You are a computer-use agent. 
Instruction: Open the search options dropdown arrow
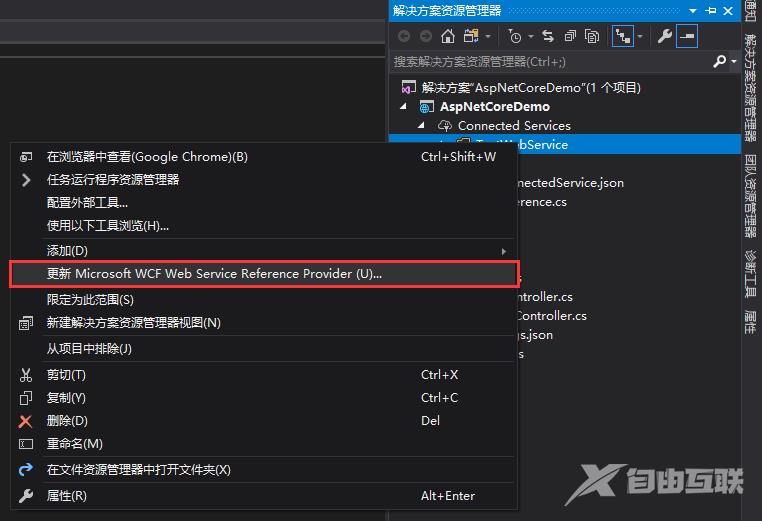pos(734,62)
